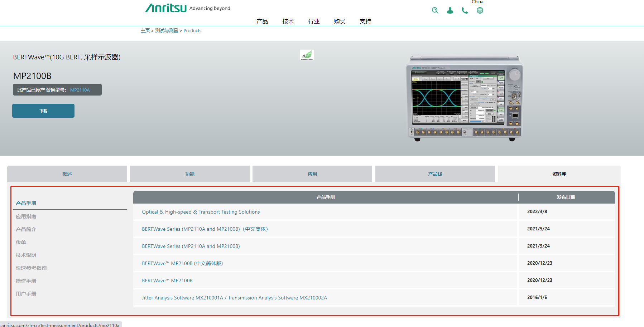Screen dimensions: 644x327
Task: Open Optical & High-speed & Transport Testing Solutions
Action: [x=201, y=212]
